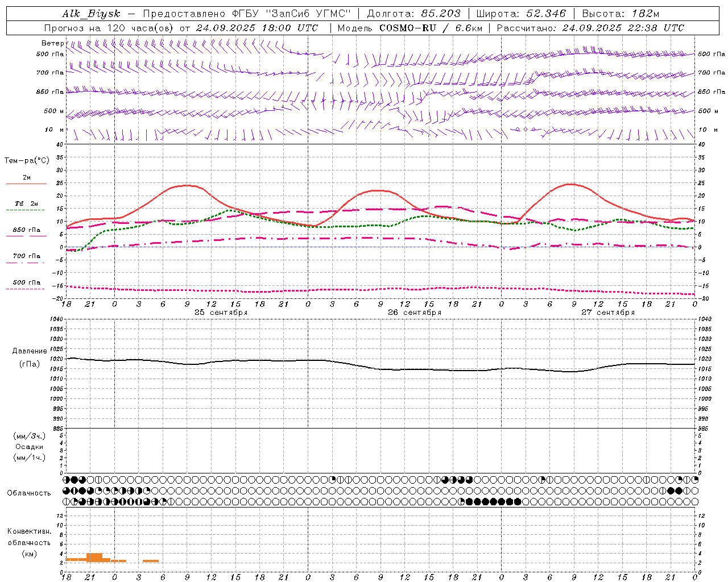This screenshot has height=582, width=728.
Task: Click "850 гПа" in the temperature legend
Action: (27, 230)
